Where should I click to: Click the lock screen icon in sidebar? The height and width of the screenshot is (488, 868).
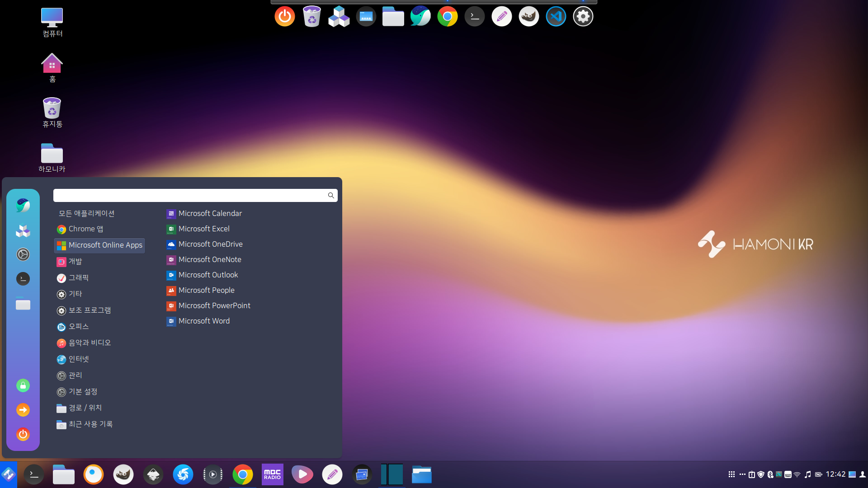coord(23,385)
